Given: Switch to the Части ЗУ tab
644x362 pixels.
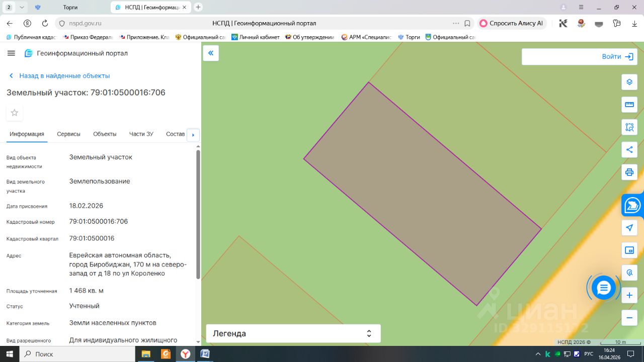Looking at the screenshot, I should coord(141,134).
